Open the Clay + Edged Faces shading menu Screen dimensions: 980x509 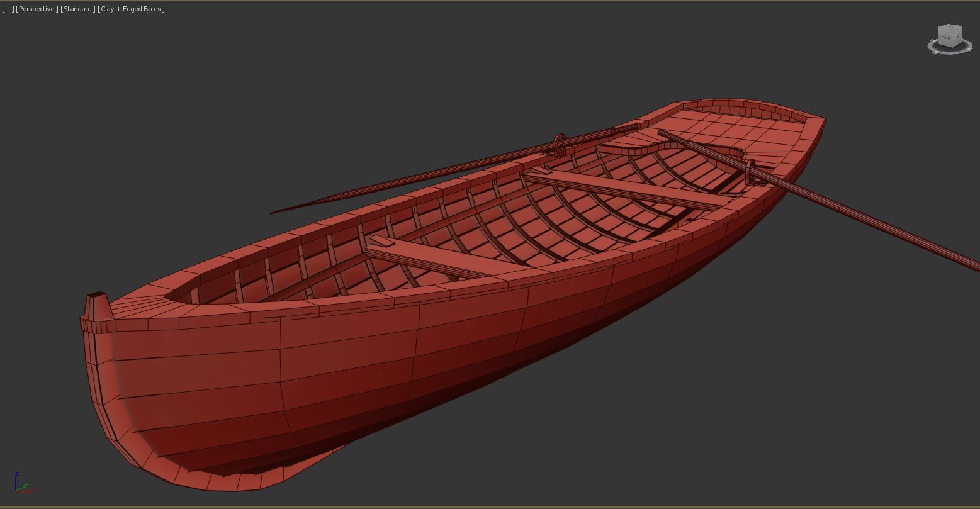pos(131,9)
